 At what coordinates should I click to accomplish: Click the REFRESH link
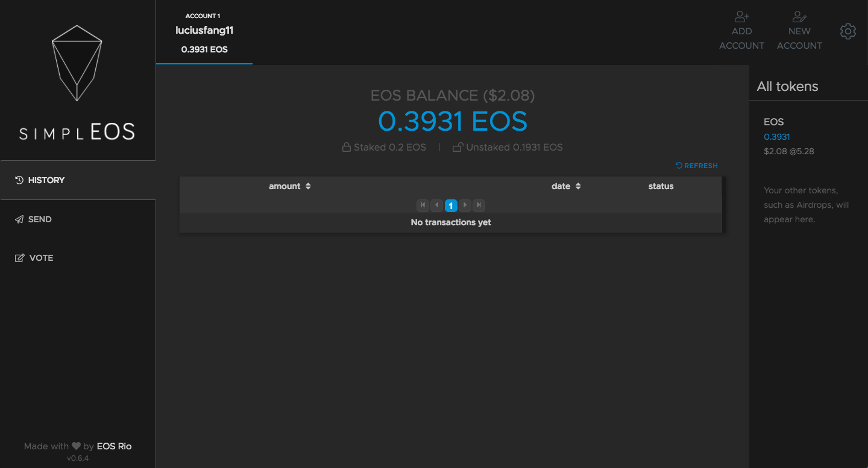point(697,166)
